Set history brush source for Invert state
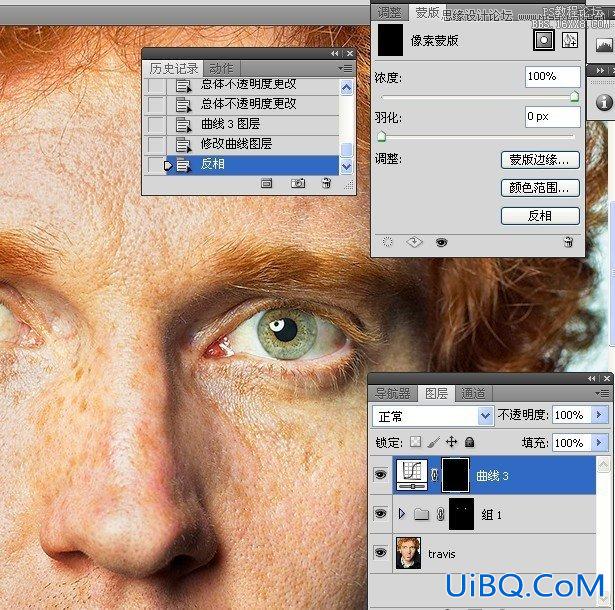The width and height of the screenshot is (615, 610). [156, 165]
